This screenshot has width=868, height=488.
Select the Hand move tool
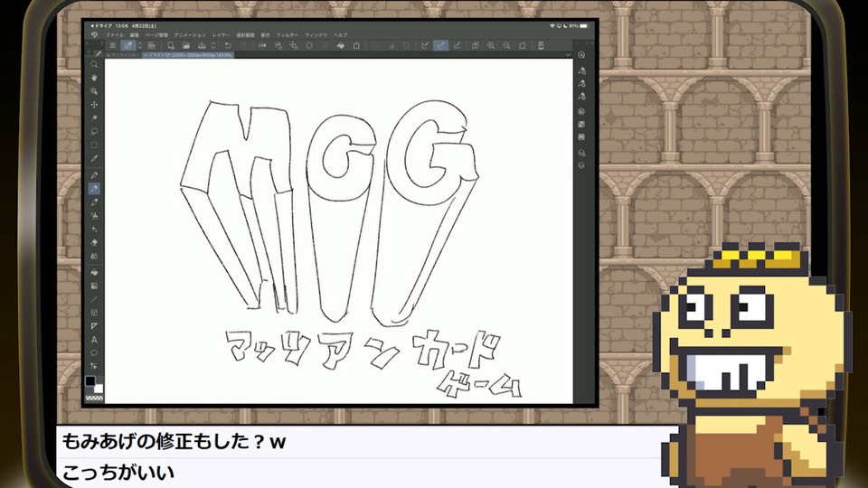tap(94, 78)
